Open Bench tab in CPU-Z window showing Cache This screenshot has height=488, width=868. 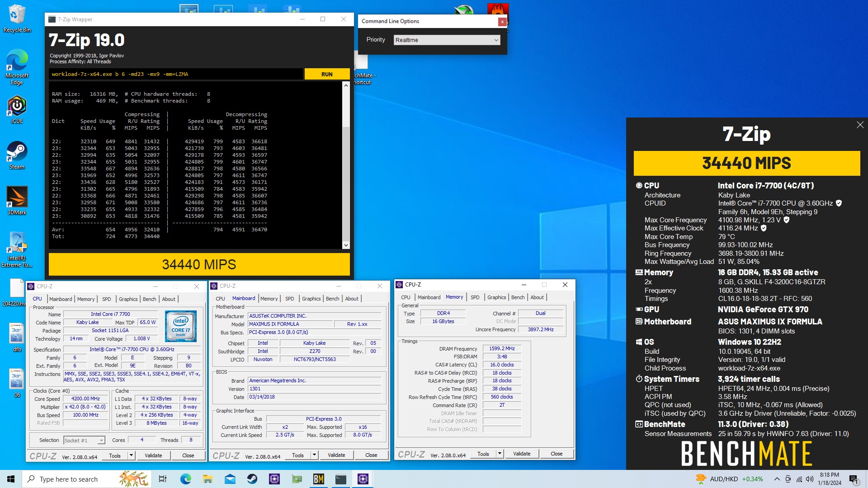tap(149, 299)
